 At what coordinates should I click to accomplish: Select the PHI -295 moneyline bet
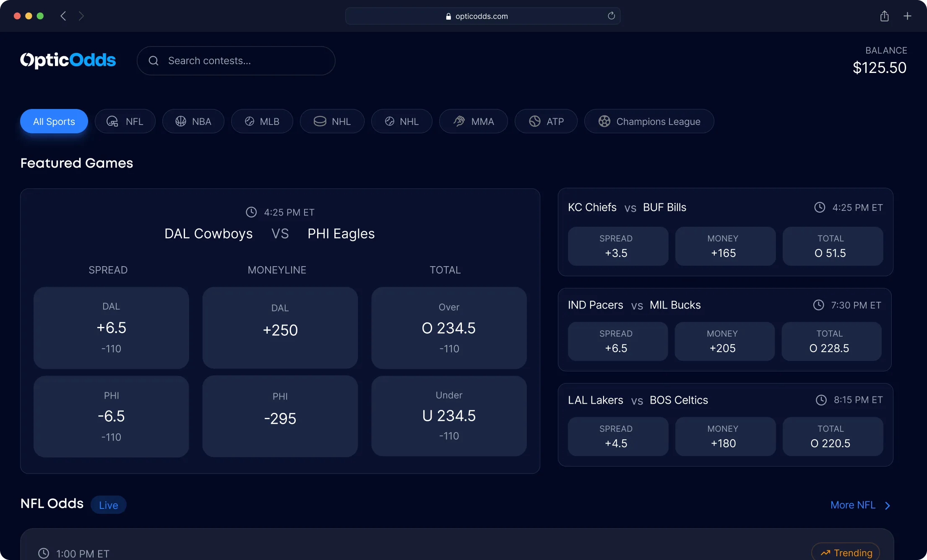point(280,416)
